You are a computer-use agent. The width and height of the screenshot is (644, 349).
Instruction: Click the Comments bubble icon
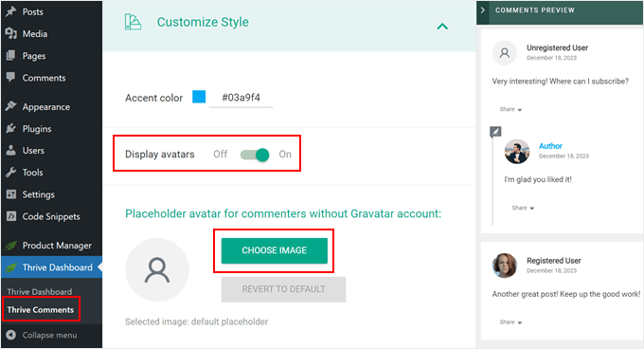pos(11,77)
